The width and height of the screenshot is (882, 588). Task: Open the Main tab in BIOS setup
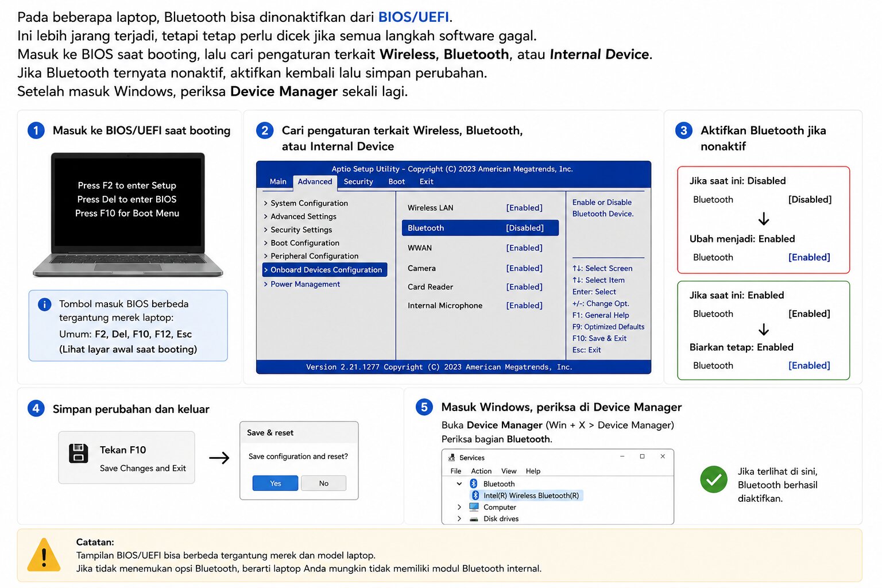point(278,181)
